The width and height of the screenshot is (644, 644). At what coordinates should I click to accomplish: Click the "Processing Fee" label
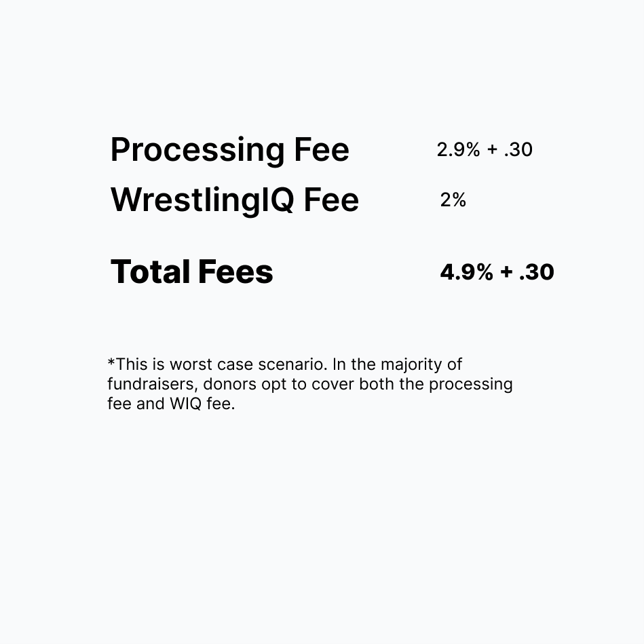point(229,151)
